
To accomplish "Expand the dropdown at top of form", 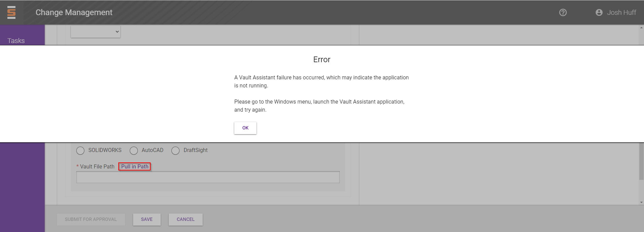I will [95, 32].
